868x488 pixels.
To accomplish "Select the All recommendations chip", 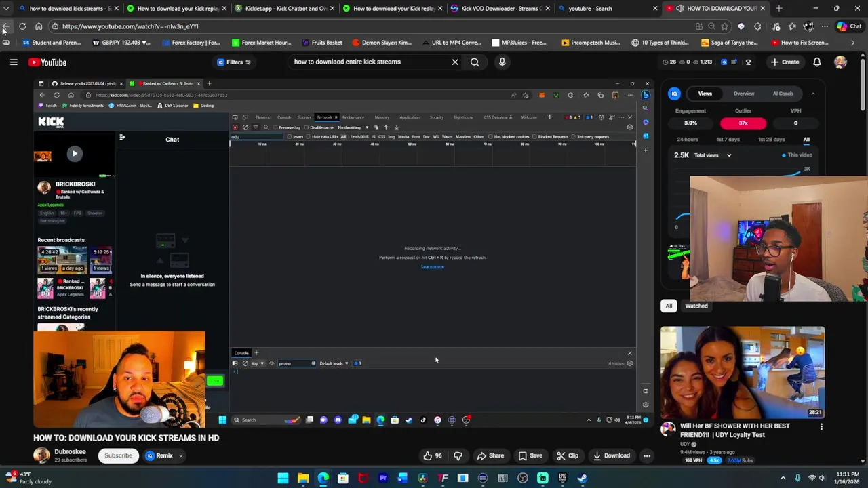I will (x=669, y=306).
